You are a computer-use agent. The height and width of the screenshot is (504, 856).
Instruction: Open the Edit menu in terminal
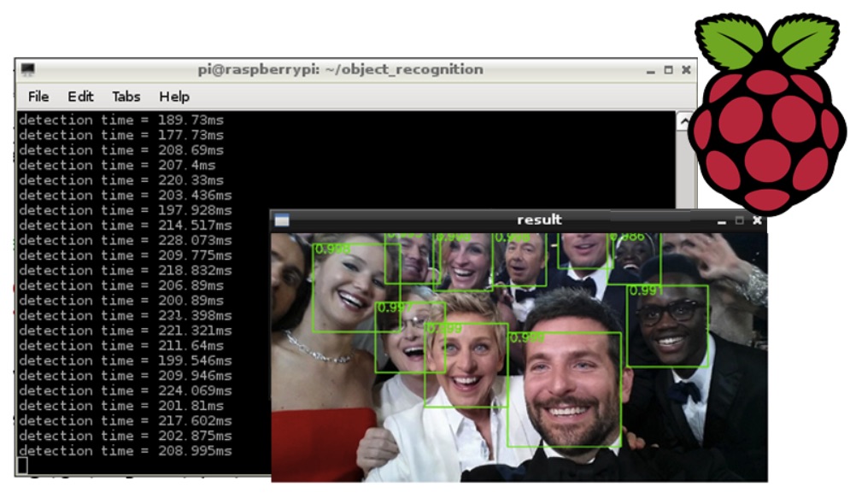(80, 97)
